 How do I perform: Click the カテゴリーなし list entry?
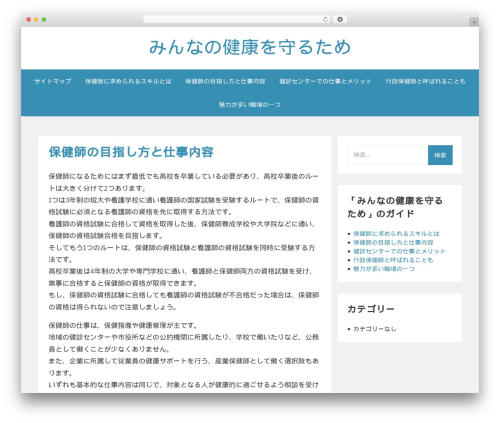(x=375, y=329)
